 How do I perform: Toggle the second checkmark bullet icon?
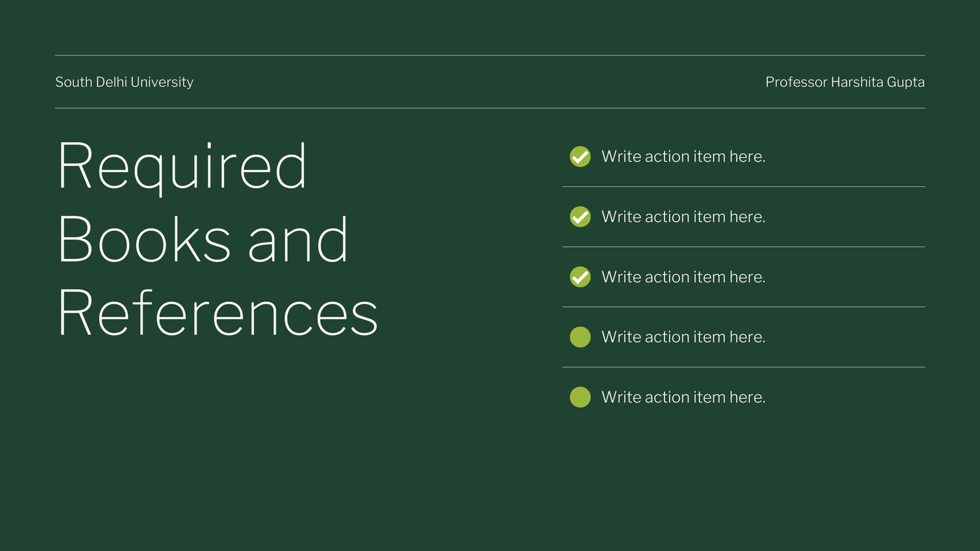click(x=580, y=217)
